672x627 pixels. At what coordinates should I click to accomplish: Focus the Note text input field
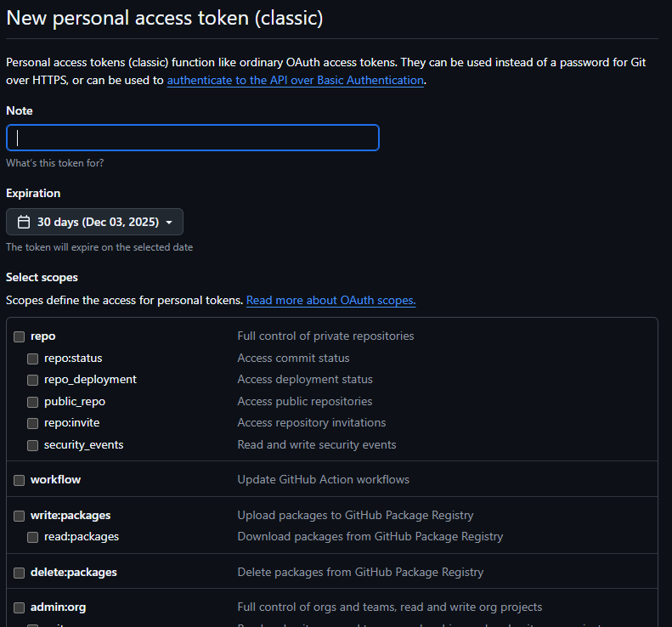[x=193, y=138]
